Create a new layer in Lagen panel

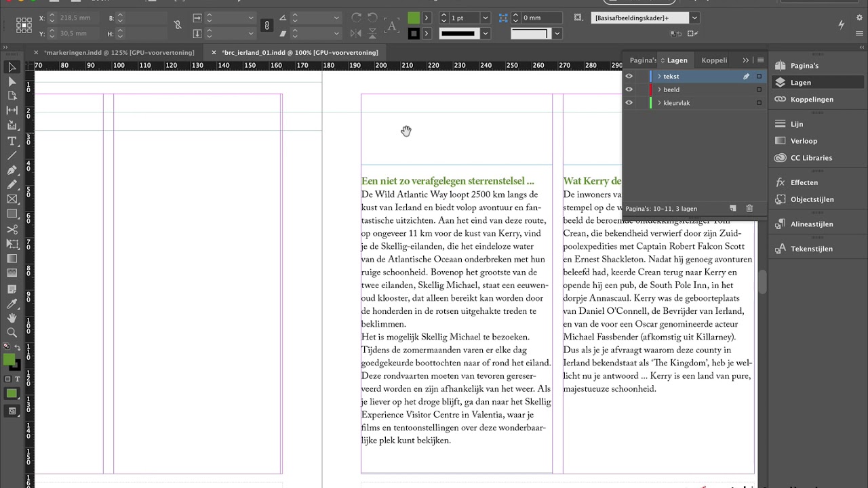point(732,209)
